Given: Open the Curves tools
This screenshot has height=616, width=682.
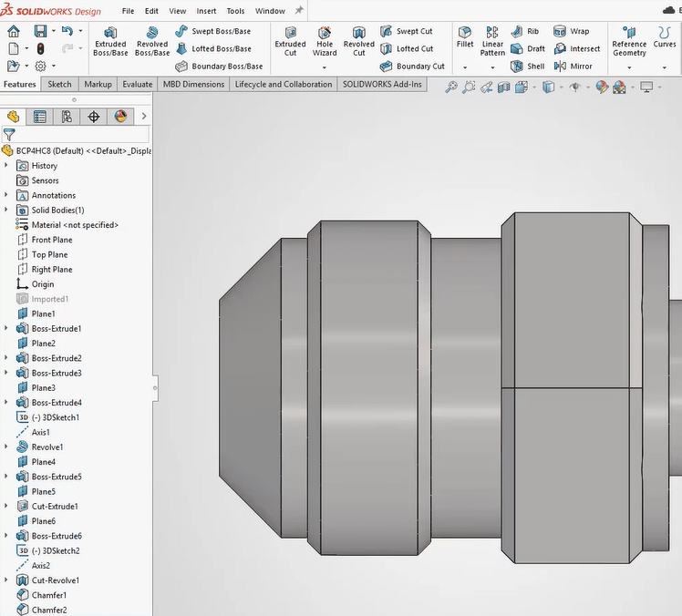Looking at the screenshot, I should point(664,37).
